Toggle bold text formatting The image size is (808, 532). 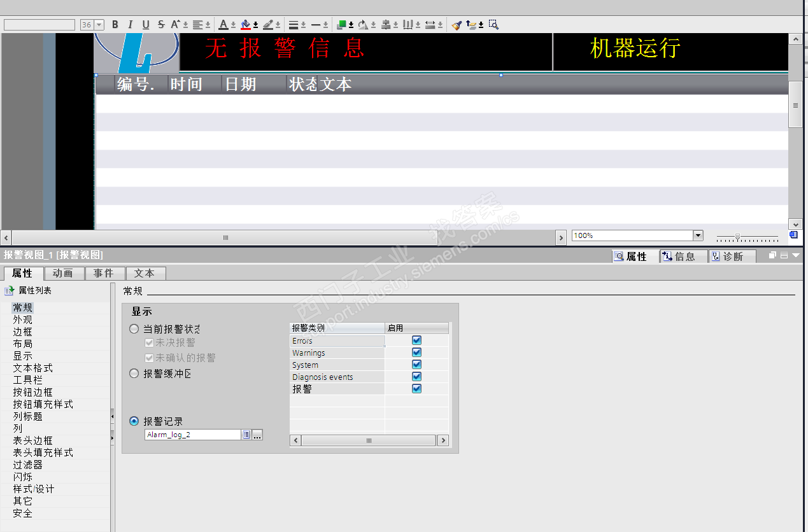(x=115, y=25)
